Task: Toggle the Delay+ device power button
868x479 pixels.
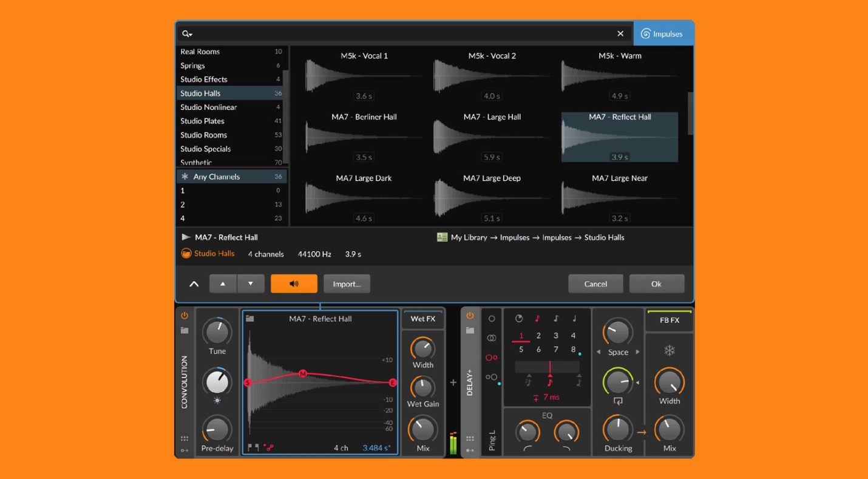Action: 470,314
